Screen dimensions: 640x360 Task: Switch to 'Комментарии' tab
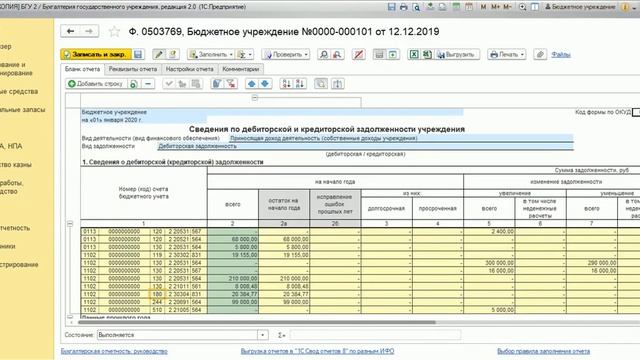pos(240,69)
